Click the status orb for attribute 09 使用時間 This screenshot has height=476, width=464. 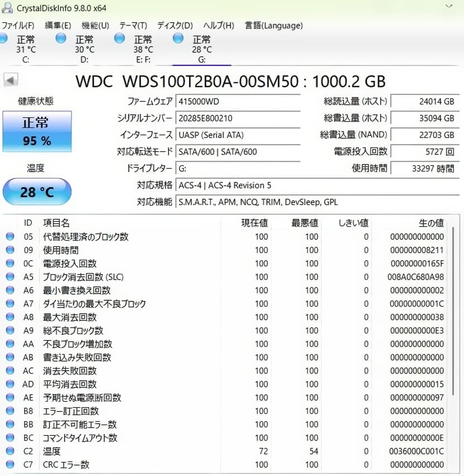tap(10, 250)
